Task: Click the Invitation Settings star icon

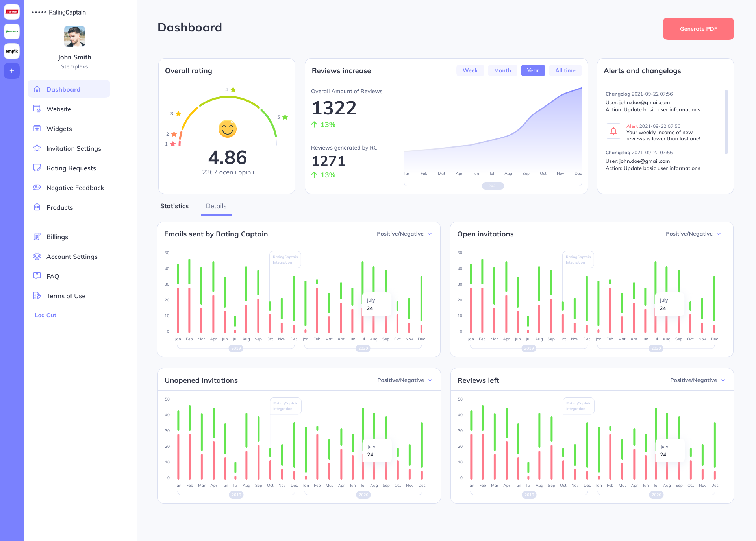Action: pos(37,148)
